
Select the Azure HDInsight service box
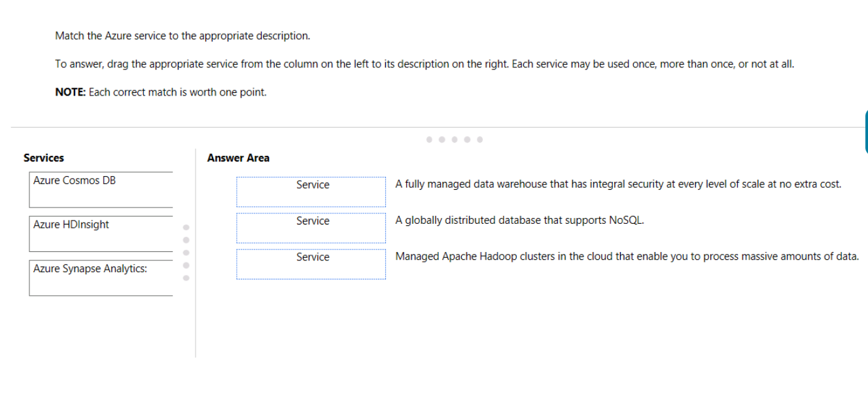[100, 234]
